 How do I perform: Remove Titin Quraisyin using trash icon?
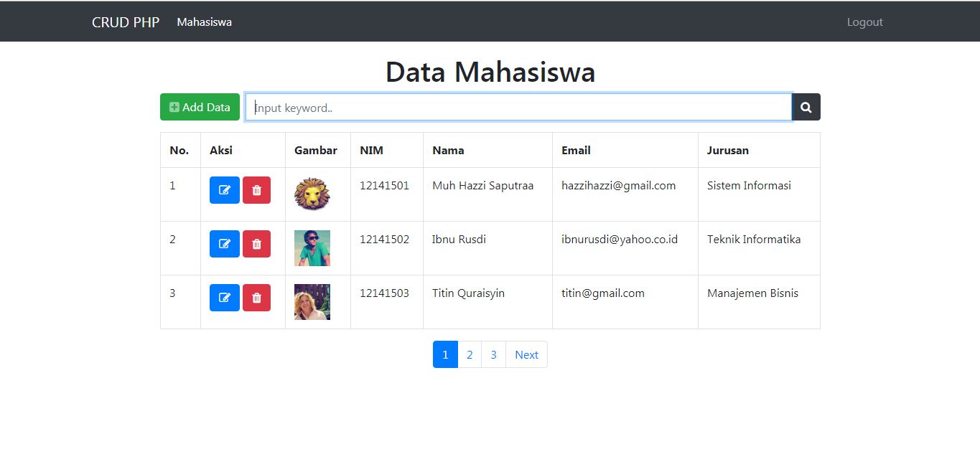pos(256,298)
